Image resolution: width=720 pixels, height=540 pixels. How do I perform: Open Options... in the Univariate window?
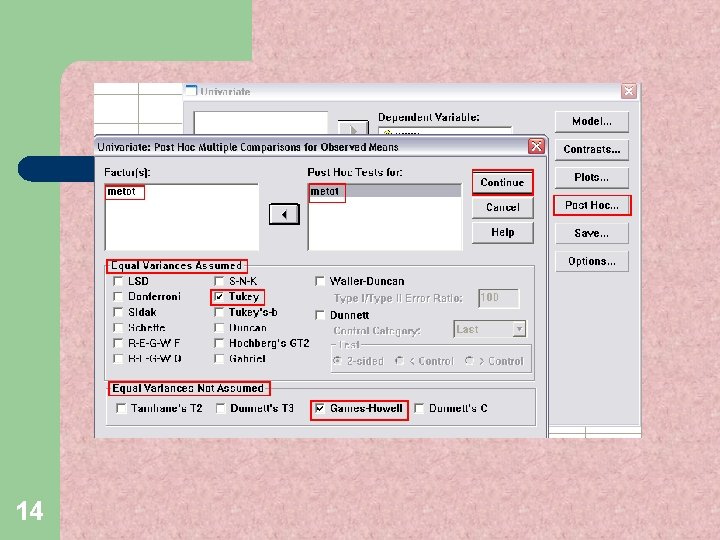point(591,262)
